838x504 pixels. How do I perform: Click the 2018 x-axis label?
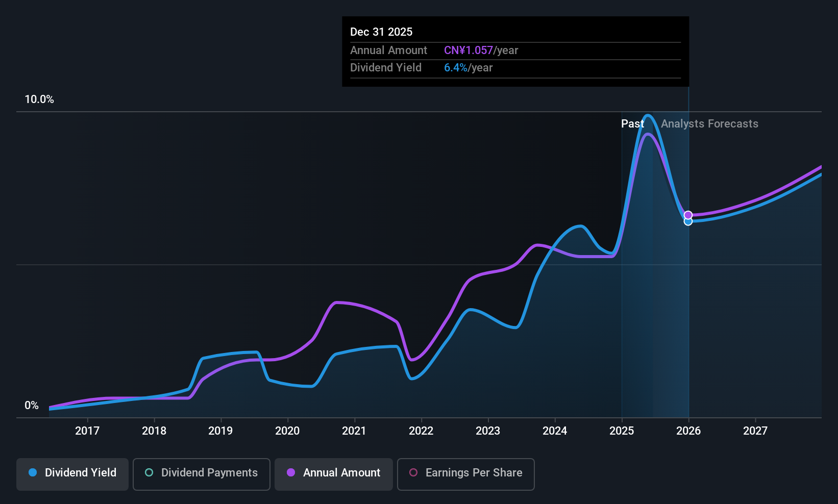coord(154,431)
